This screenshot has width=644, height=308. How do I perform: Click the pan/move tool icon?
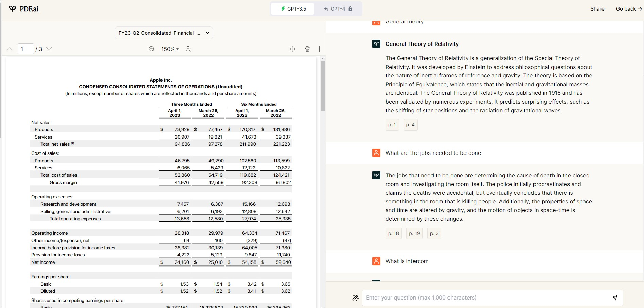coord(292,49)
